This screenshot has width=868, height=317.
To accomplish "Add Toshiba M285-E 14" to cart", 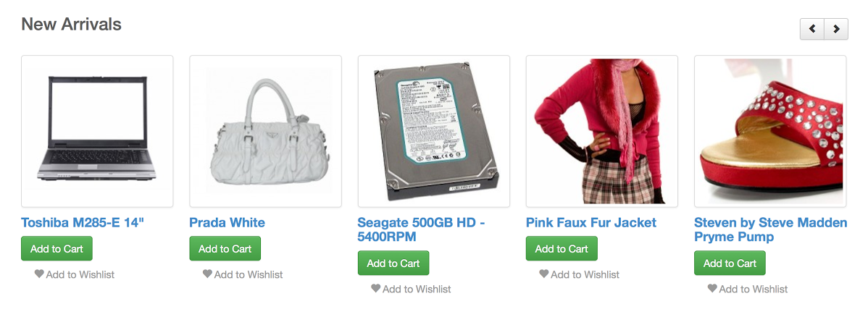I will [x=57, y=248].
